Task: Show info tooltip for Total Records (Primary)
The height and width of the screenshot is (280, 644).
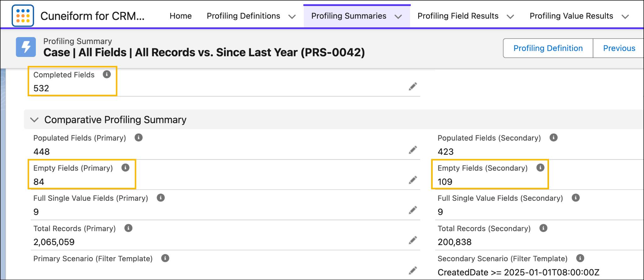Action: coord(128,228)
